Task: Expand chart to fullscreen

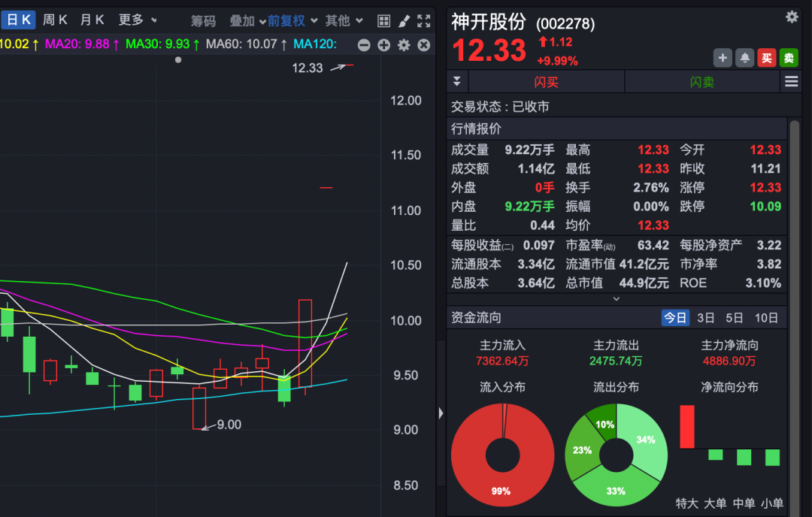Action: [x=424, y=20]
